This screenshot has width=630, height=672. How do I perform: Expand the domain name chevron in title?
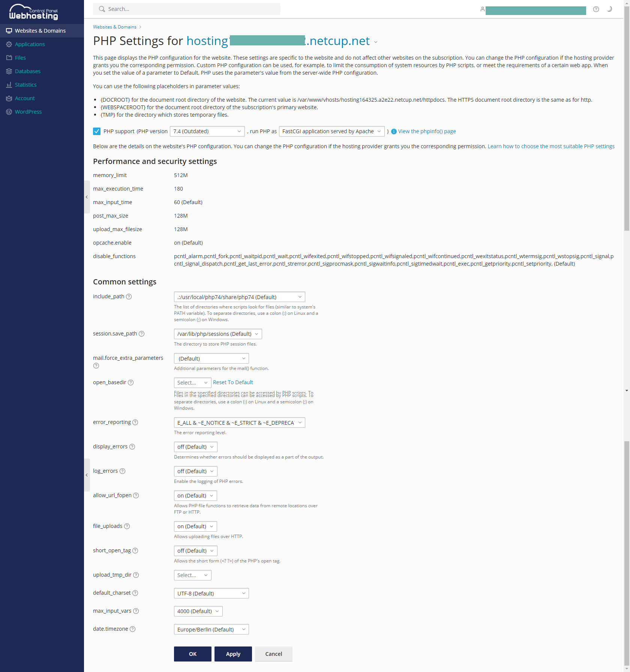(375, 42)
